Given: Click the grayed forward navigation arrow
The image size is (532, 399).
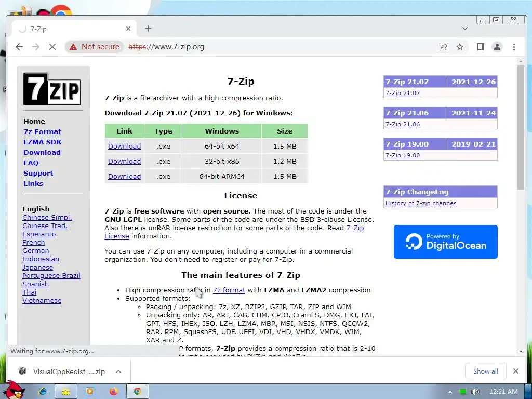Looking at the screenshot, I should [36, 47].
